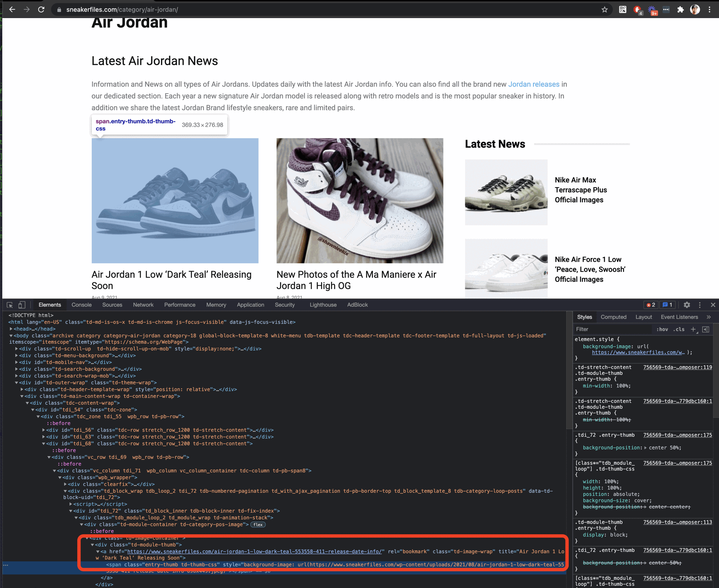This screenshot has width=719, height=588.
Task: Reload the sneakerfiles page
Action: coord(41,10)
